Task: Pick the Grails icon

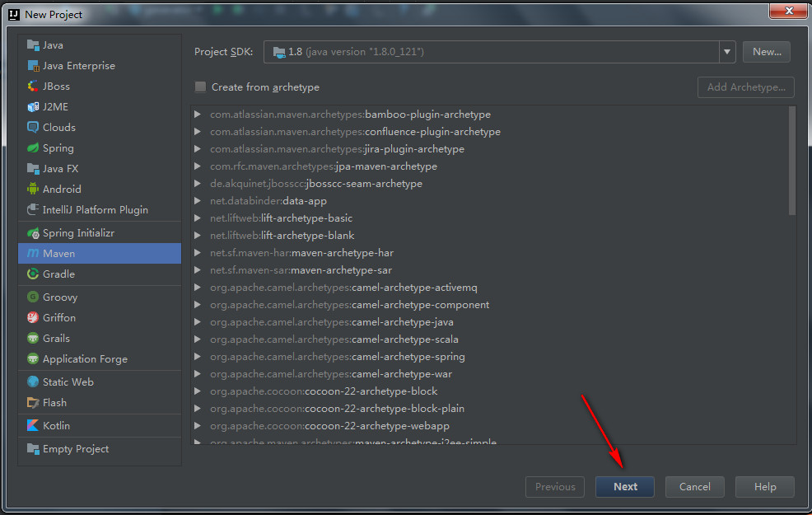Action: click(x=33, y=339)
